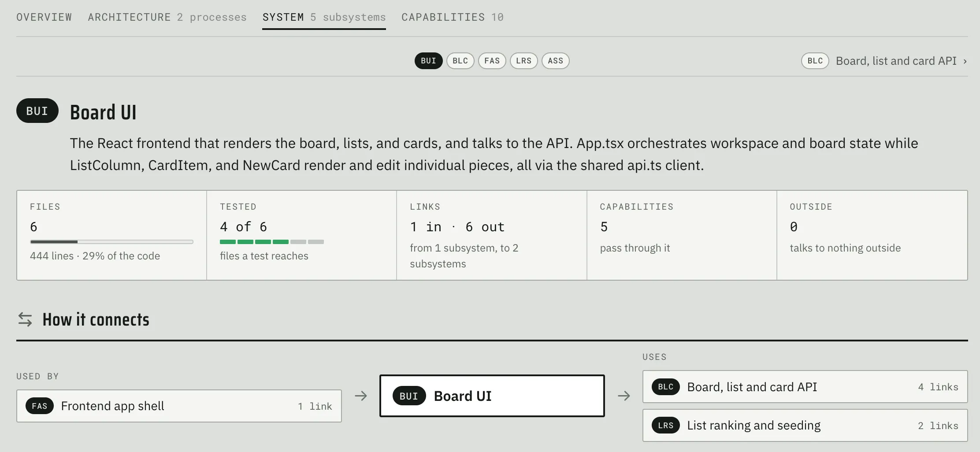Click the "2 links" count
Screen dimensions: 980x452
pyautogui.click(x=938, y=426)
